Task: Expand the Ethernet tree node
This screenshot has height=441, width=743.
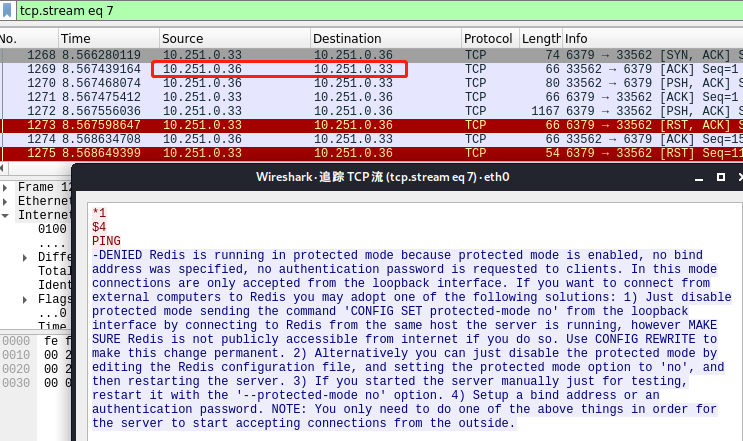Action: click(7, 201)
